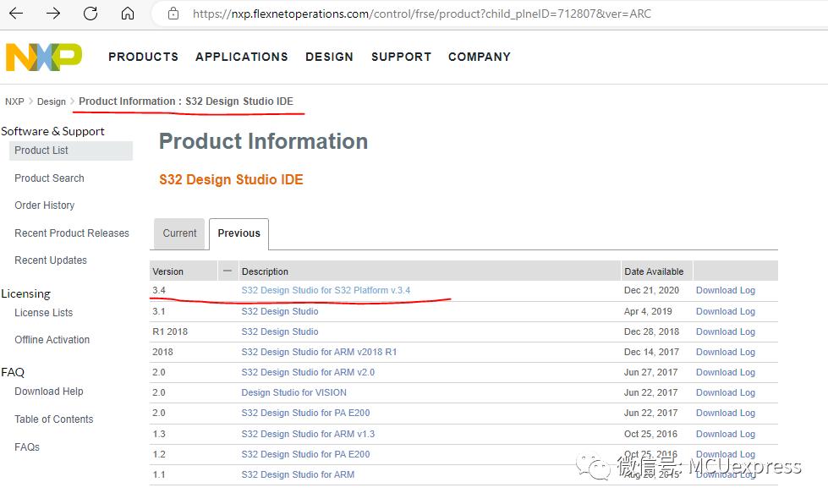Collapse rows with the minus column icon

[228, 271]
